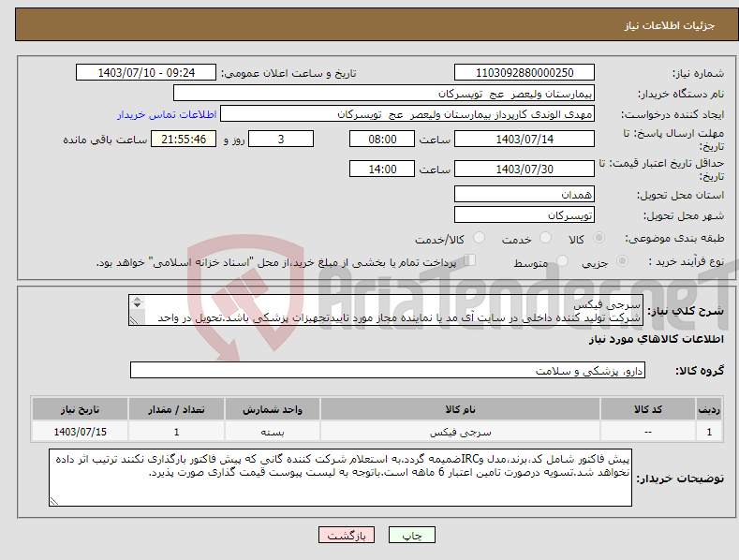Click the تعداد / مقدار column header
The width and height of the screenshot is (739, 560).
176,409
